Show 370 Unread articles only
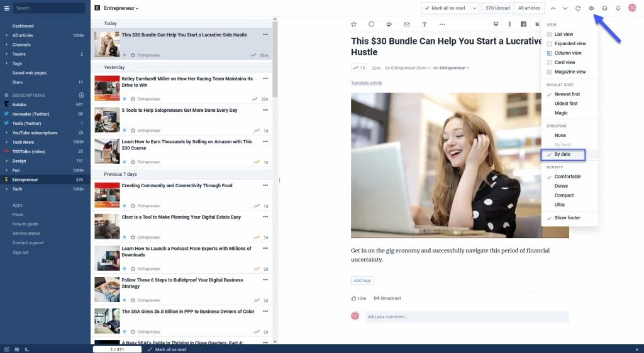 coord(497,8)
